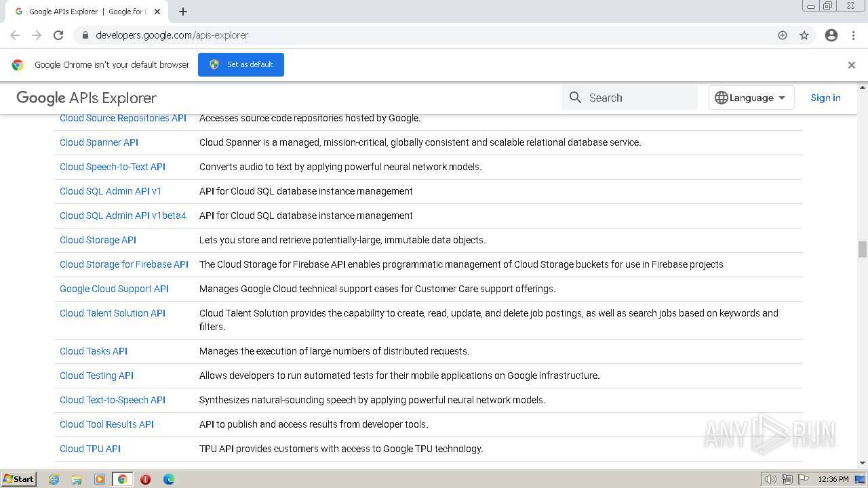The width and height of the screenshot is (868, 488).
Task: Click Set as default button
Action: click(241, 64)
